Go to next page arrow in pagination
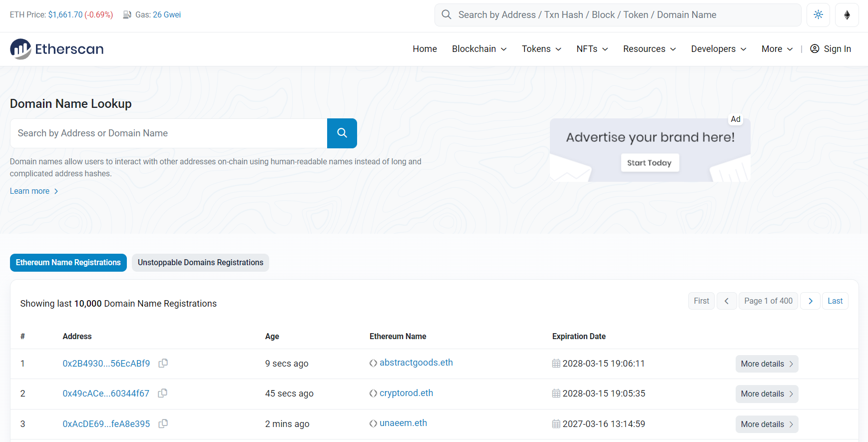868x442 pixels. (810, 301)
